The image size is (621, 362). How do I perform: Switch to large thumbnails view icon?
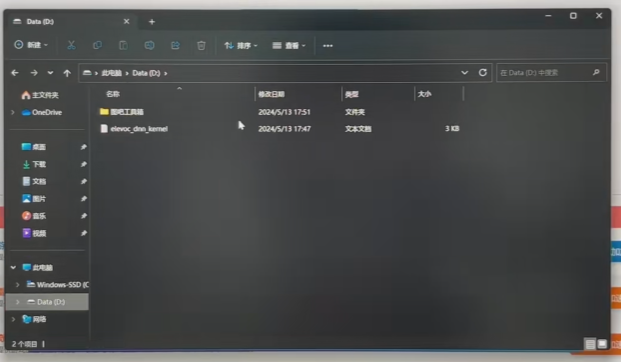[x=602, y=344]
